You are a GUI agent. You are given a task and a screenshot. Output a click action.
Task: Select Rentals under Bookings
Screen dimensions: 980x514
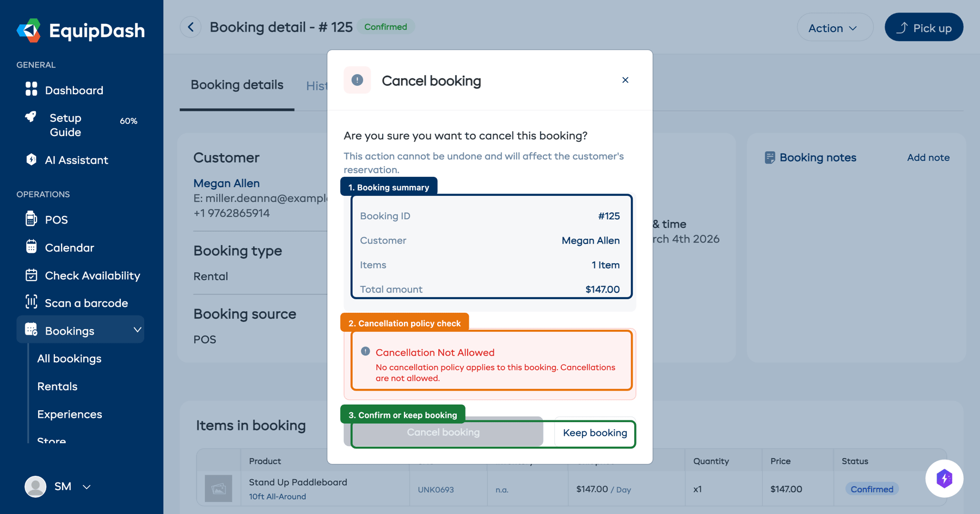57,386
